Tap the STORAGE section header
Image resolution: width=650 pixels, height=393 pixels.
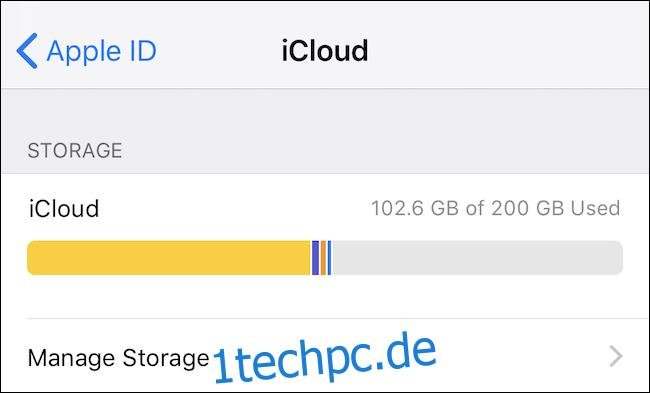(x=75, y=150)
